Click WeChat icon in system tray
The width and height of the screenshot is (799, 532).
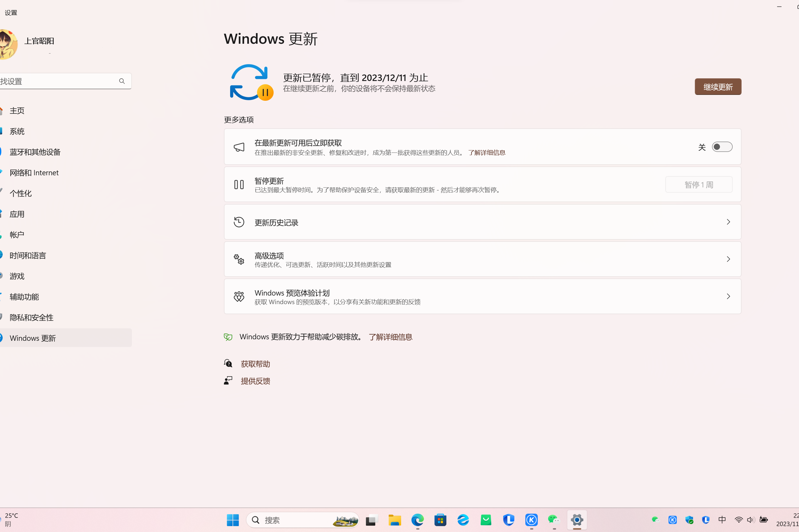coord(655,520)
